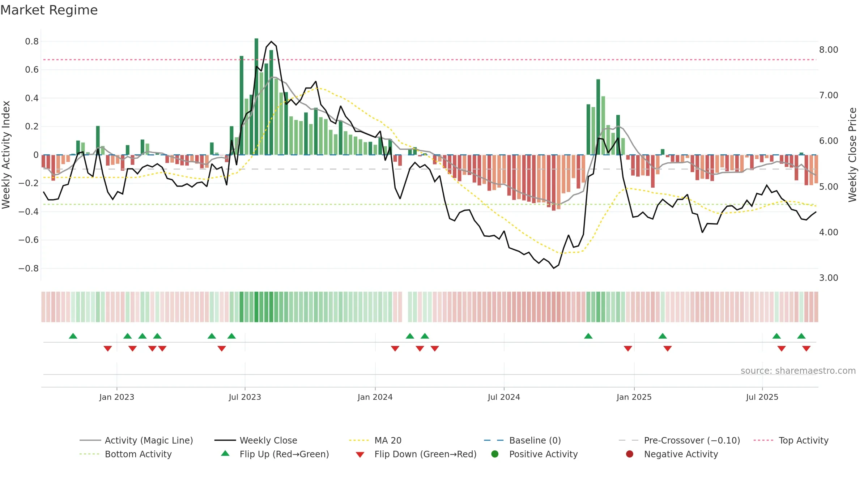Toggle the Baseline (0) legend entry
Image resolution: width=868 pixels, height=488 pixels.
[x=522, y=440]
